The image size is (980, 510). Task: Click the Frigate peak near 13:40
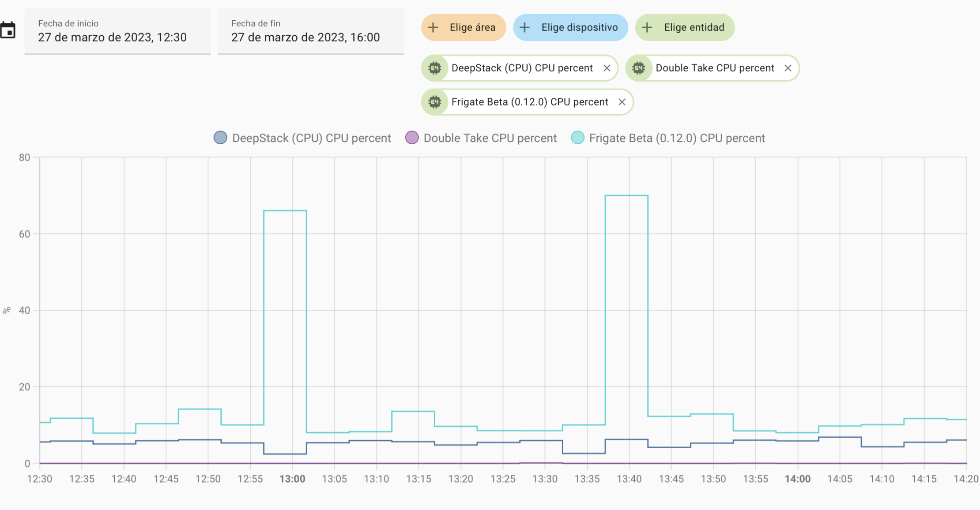pos(626,195)
